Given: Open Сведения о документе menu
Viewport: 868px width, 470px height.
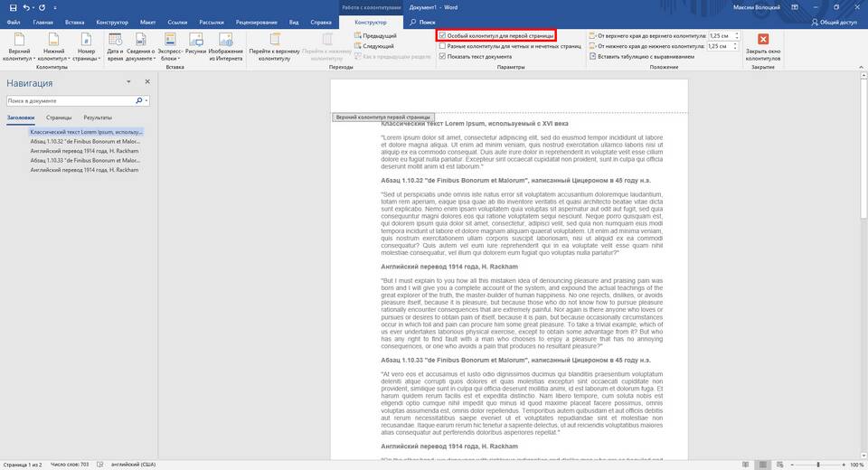Looking at the screenshot, I should [x=141, y=46].
